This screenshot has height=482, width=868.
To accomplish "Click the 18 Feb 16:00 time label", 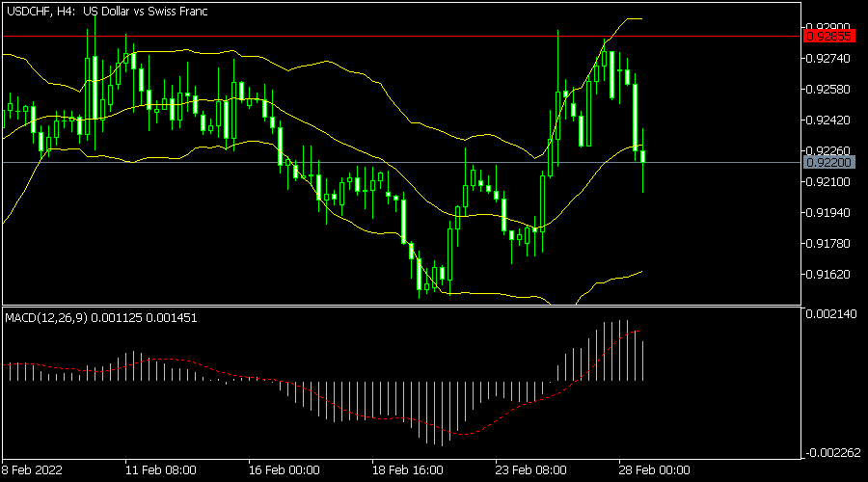I will (407, 470).
